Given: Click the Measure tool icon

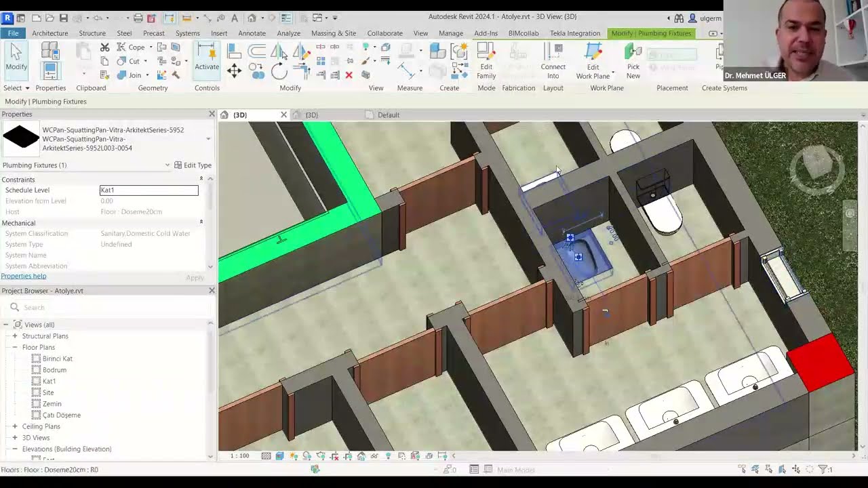Looking at the screenshot, I should pyautogui.click(x=406, y=70).
